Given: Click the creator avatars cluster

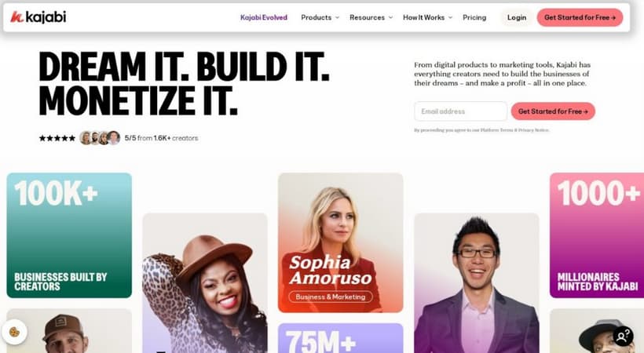Looking at the screenshot, I should point(100,138).
